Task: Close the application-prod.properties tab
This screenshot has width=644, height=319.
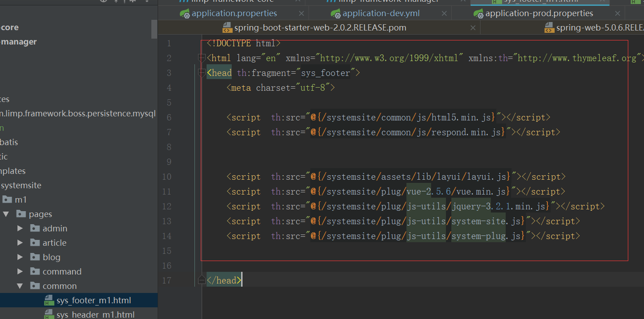Action: (x=618, y=14)
